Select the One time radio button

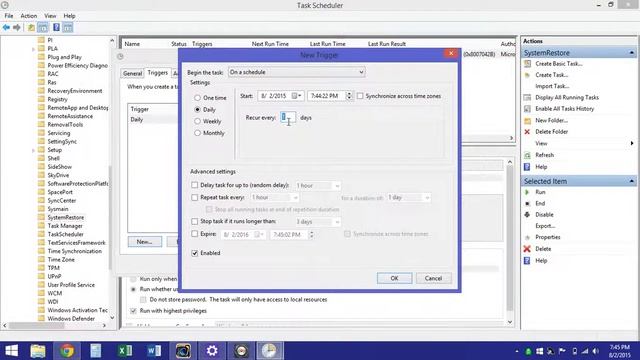(x=198, y=98)
